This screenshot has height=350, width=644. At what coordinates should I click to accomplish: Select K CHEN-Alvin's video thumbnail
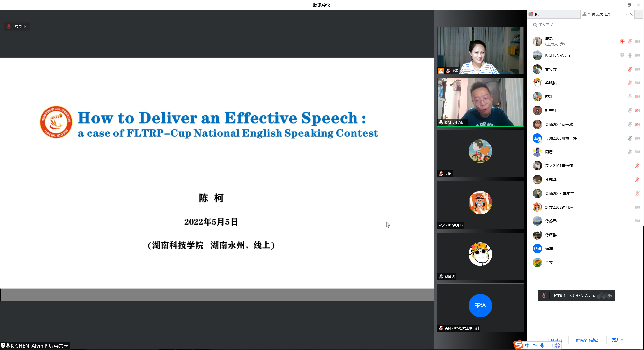coord(480,102)
